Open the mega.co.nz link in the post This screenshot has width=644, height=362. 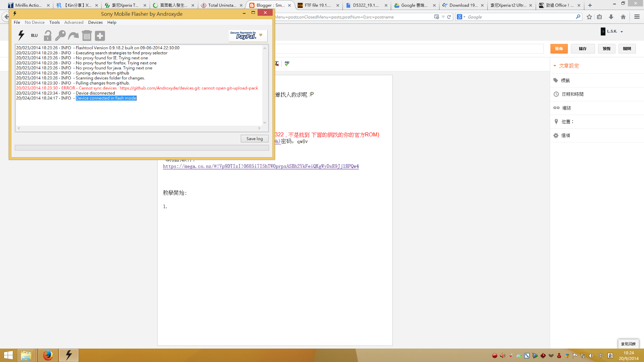click(261, 166)
